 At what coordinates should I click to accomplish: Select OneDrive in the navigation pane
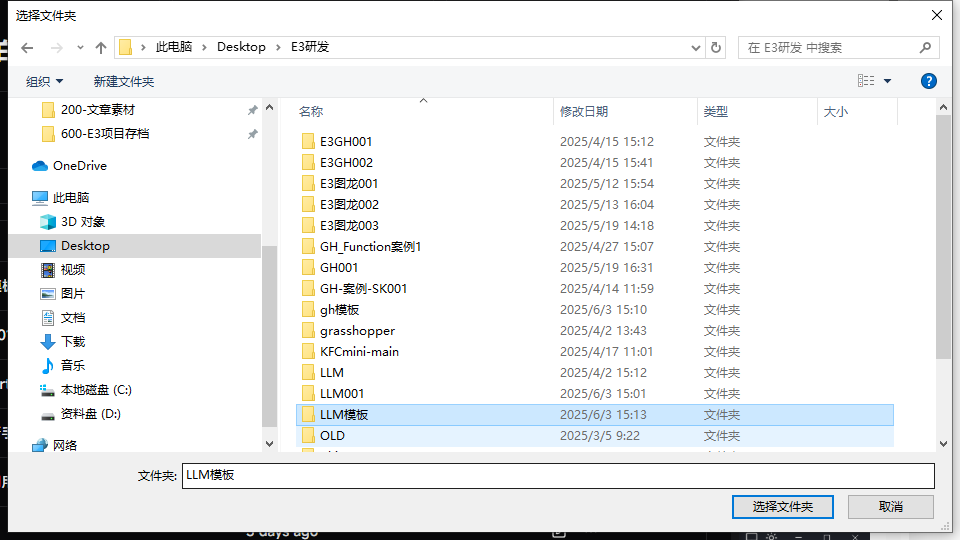(x=79, y=166)
